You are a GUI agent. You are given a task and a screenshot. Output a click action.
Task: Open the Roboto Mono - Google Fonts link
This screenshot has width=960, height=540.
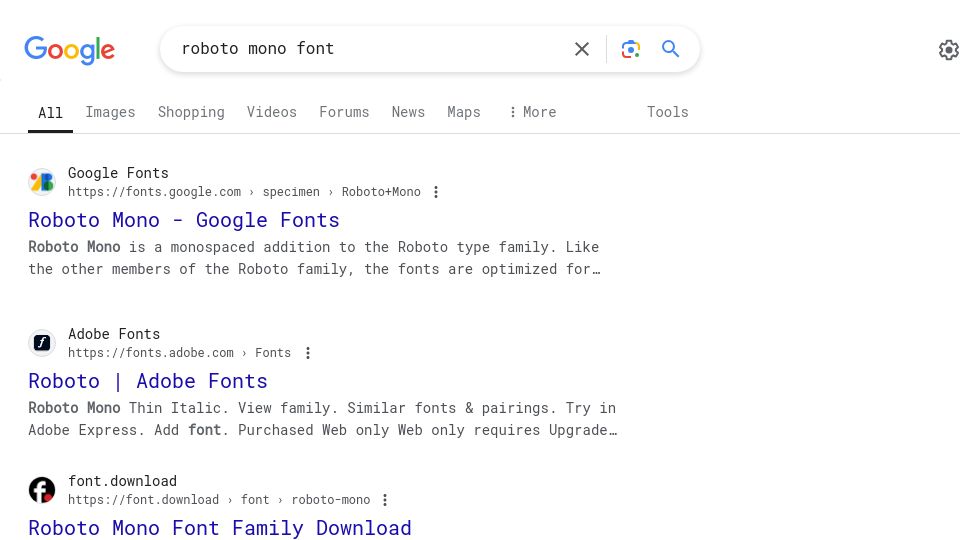tap(184, 220)
